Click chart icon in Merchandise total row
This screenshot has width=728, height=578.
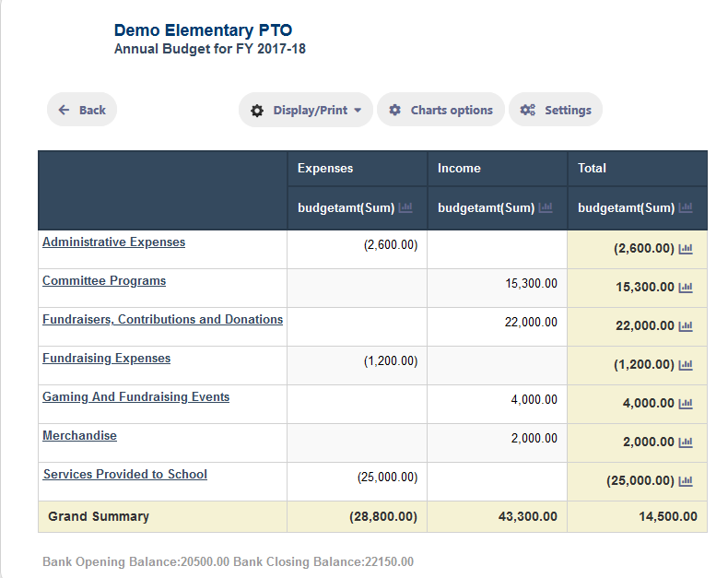click(686, 442)
